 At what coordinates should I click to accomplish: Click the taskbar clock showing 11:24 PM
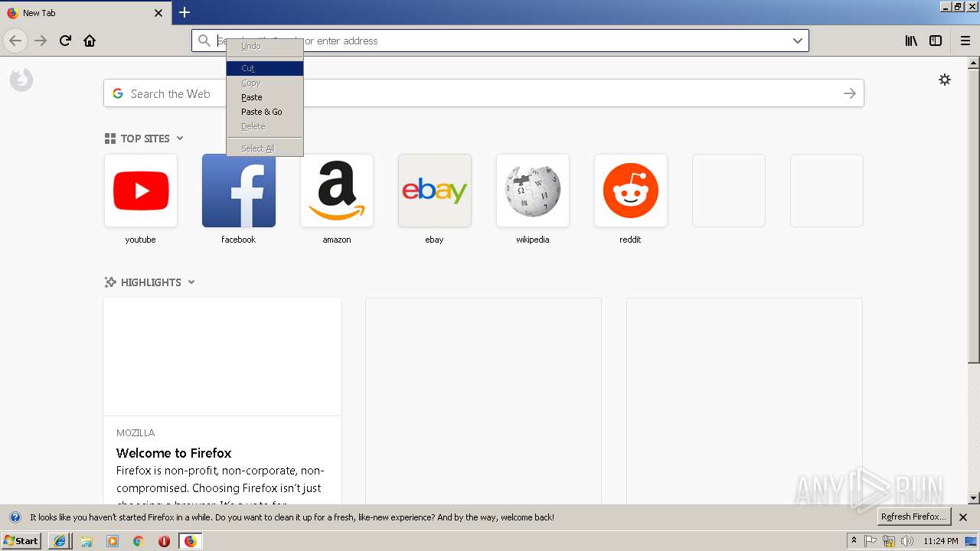941,541
